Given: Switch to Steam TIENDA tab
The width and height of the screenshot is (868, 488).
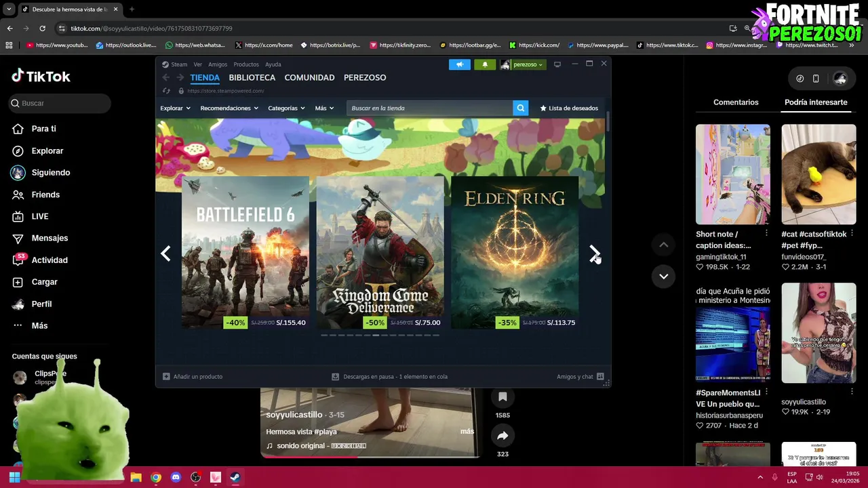Looking at the screenshot, I should pyautogui.click(x=205, y=78).
